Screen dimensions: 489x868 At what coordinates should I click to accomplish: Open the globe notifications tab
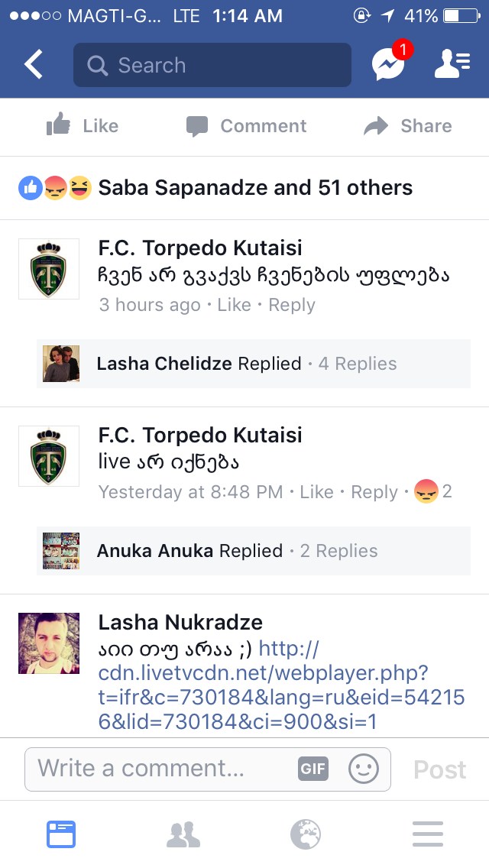pos(306,834)
